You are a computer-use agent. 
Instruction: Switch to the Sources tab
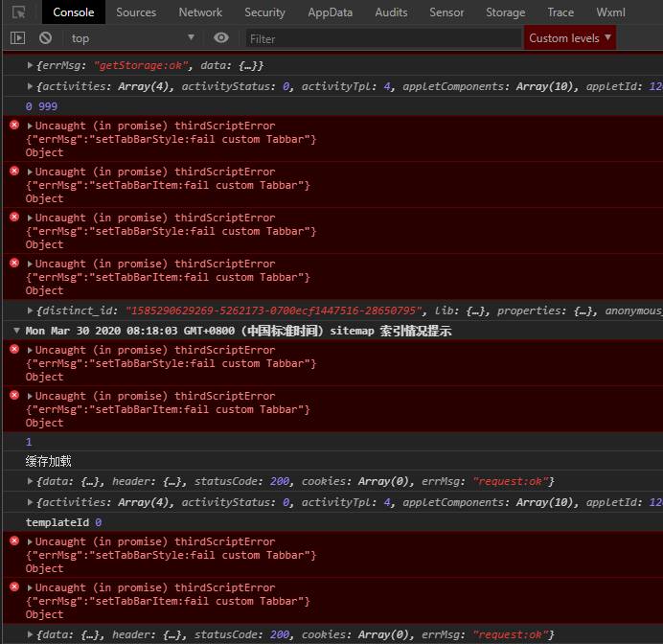pyautogui.click(x=136, y=12)
